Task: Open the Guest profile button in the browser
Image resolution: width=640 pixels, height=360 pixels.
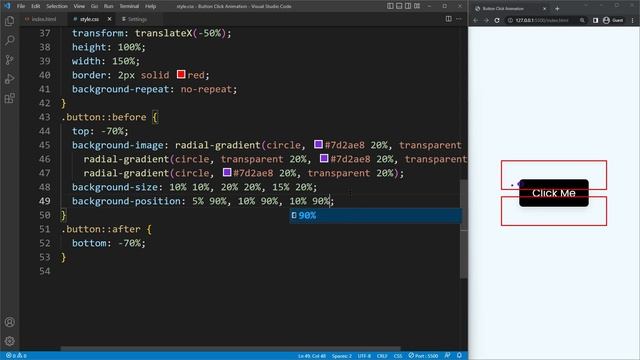Action: [x=613, y=20]
